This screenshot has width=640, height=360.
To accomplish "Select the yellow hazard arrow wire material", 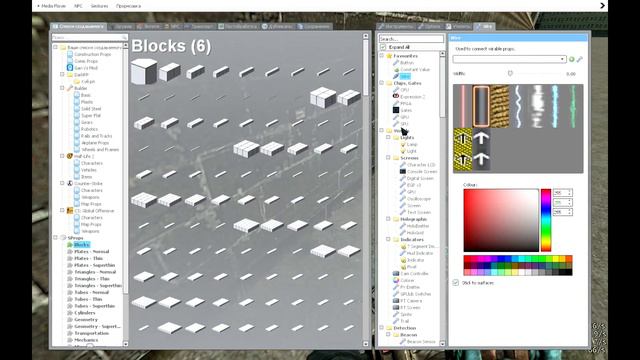I will (x=463, y=149).
